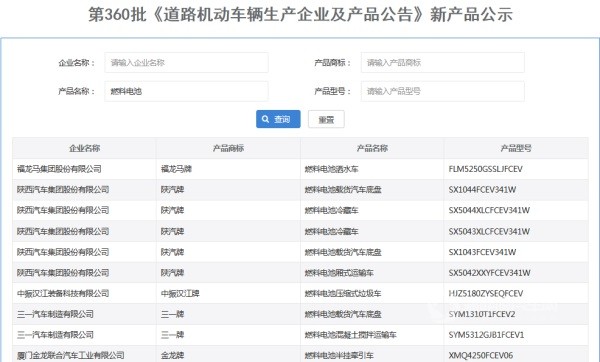Select model number SX5042XXYFCEV341W
The height and width of the screenshot is (362, 600).
point(489,273)
